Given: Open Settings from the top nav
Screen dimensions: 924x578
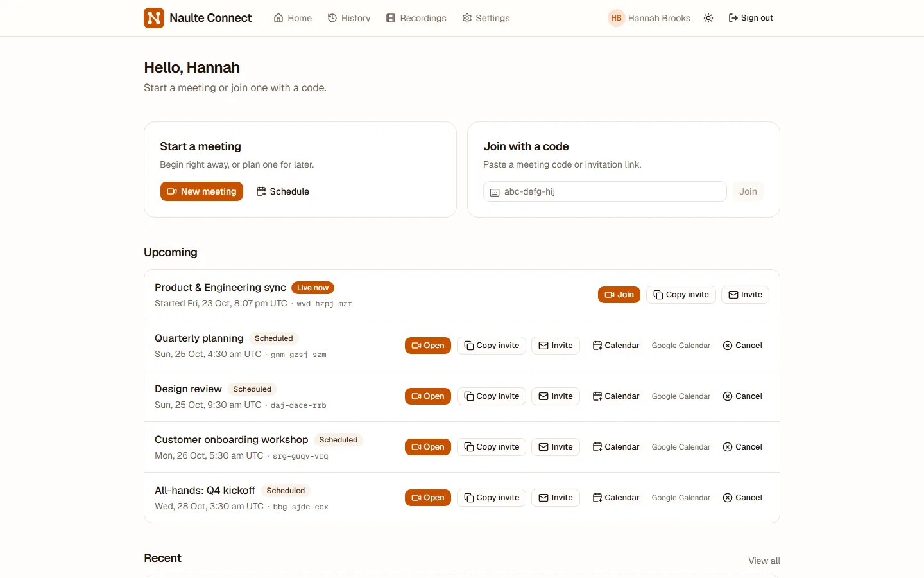Looking at the screenshot, I should point(486,18).
